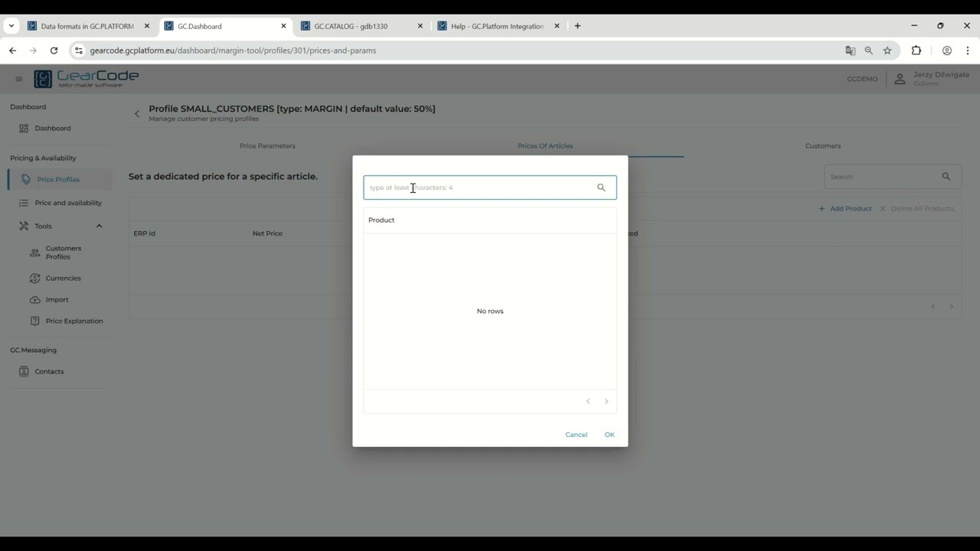Screen dimensions: 980x551
Task: Close the Help browser tab
Action: tap(557, 26)
